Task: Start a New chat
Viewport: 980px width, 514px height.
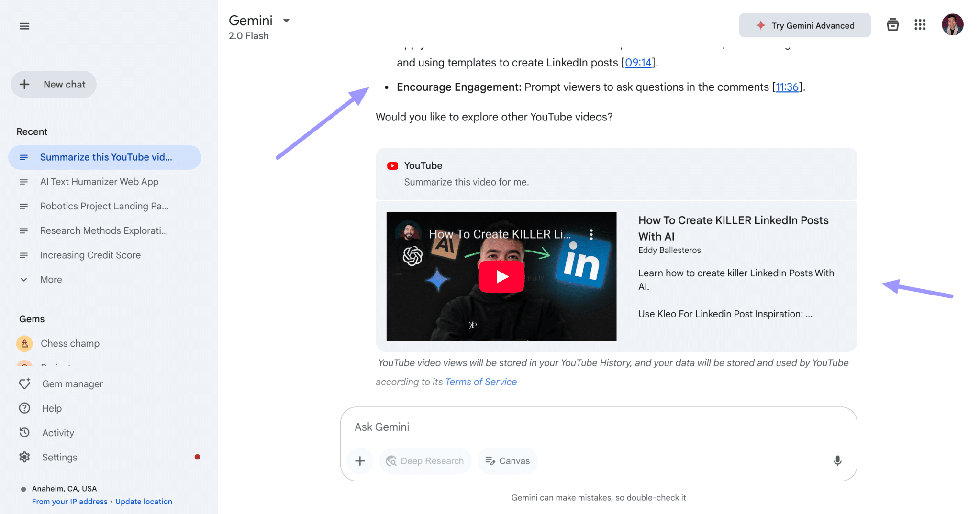Action: pyautogui.click(x=54, y=84)
